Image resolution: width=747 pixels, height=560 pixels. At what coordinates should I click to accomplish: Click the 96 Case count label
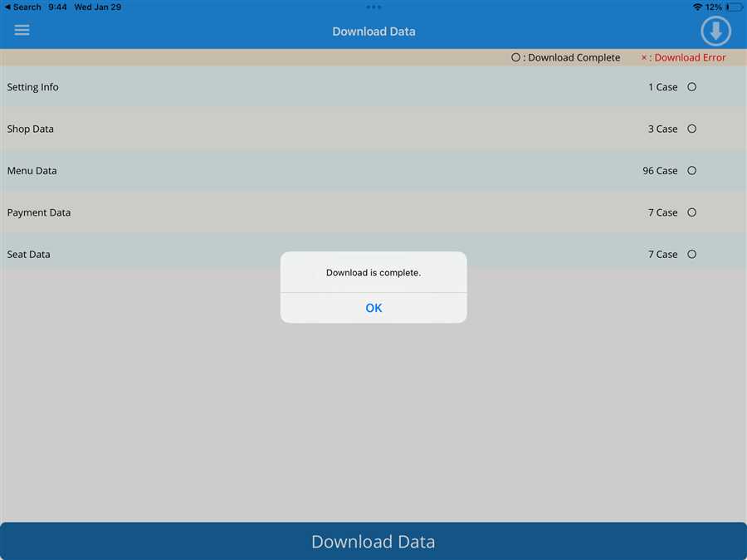(660, 171)
